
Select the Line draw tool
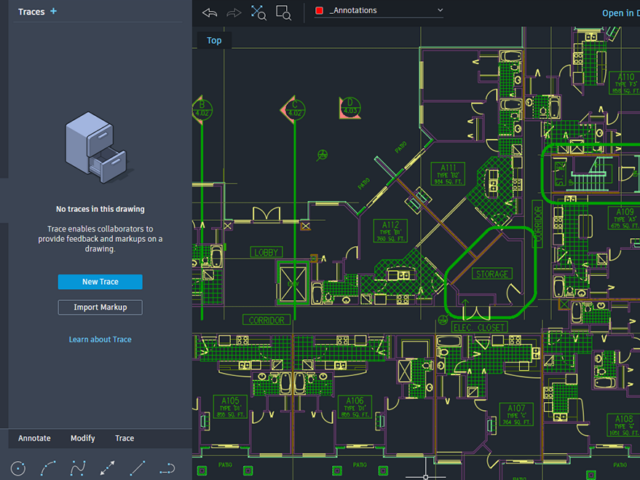138,468
